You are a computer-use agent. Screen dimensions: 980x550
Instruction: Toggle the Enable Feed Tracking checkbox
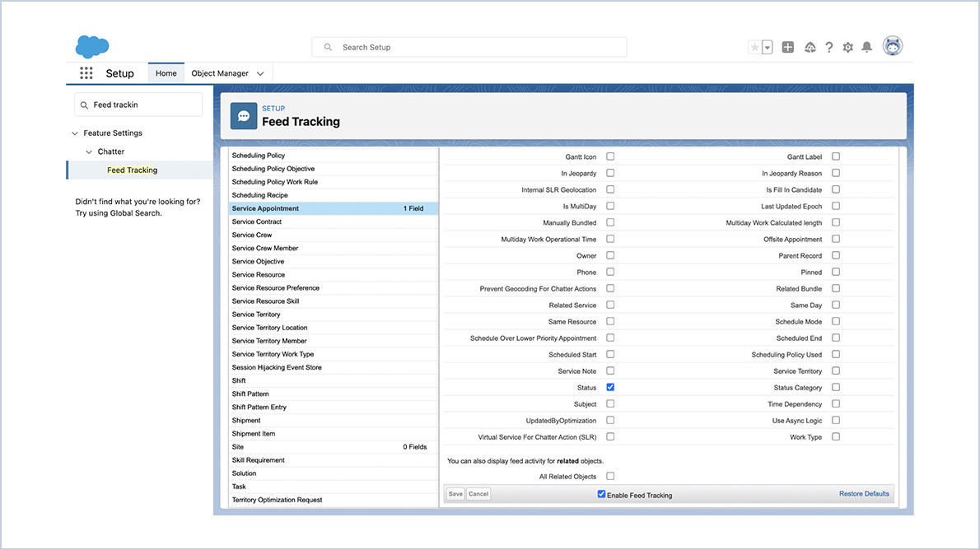[x=602, y=494]
